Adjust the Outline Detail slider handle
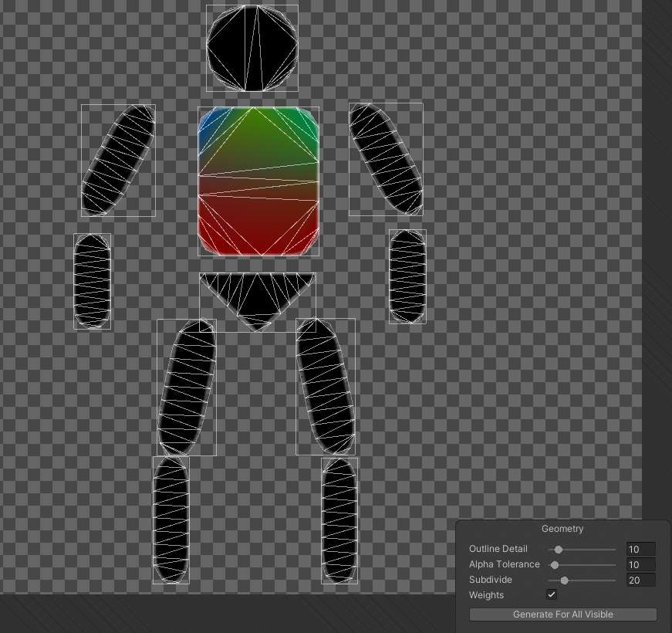The height and width of the screenshot is (633, 672). (x=559, y=550)
